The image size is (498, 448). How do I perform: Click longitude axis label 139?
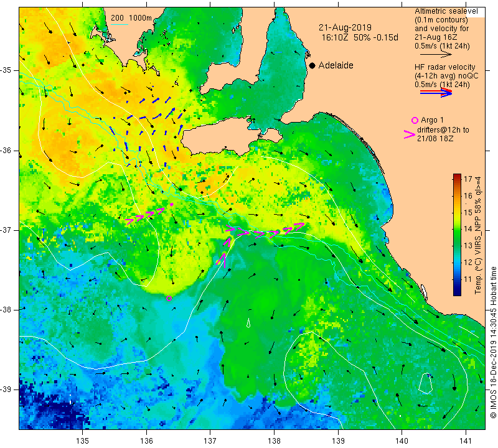338,441
